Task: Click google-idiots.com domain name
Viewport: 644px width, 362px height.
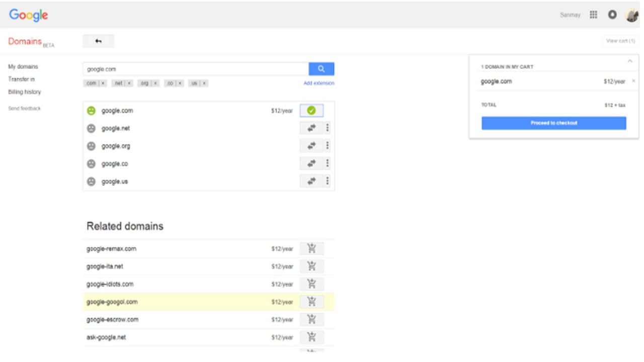Action: pyautogui.click(x=110, y=284)
